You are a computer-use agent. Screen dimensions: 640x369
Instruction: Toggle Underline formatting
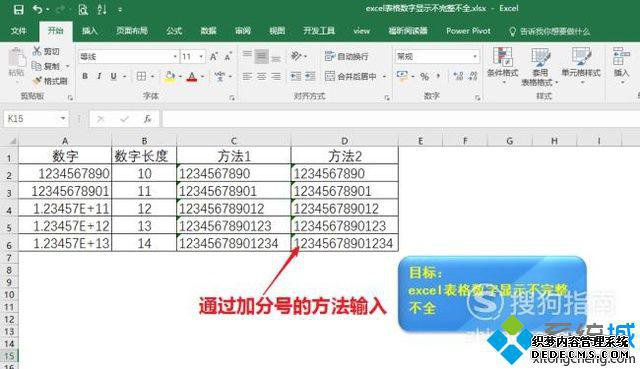point(113,76)
